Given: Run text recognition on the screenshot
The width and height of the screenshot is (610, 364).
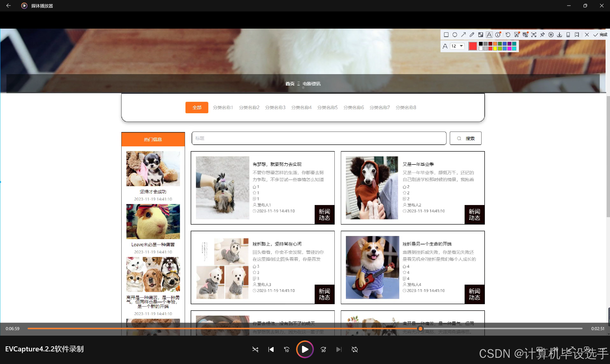Looking at the screenshot, I should point(534,35).
